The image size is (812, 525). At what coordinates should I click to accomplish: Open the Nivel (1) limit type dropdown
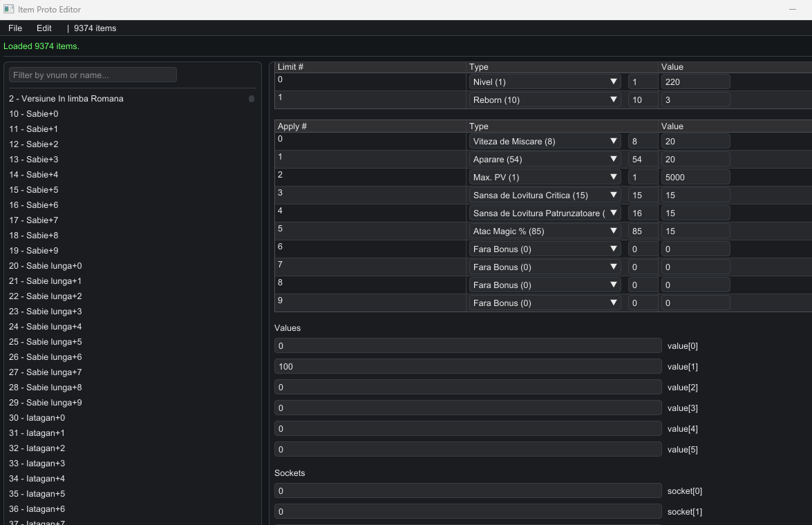(545, 82)
